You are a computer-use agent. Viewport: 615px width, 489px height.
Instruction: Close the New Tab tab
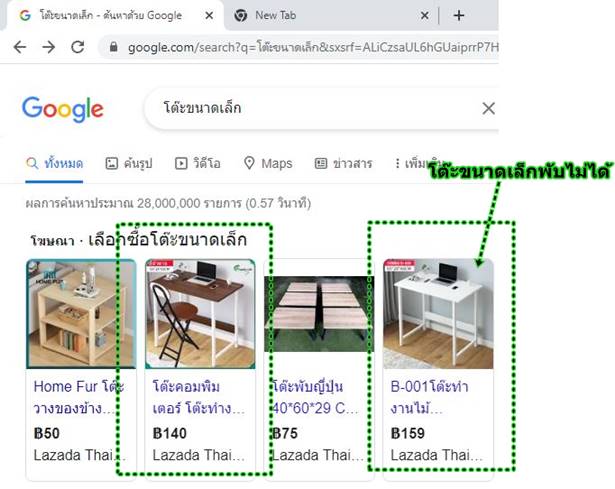tap(424, 16)
